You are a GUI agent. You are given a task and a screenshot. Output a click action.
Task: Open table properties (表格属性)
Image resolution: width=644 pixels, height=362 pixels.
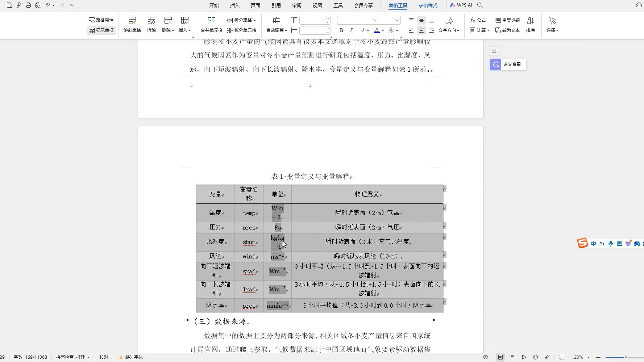[x=101, y=20]
